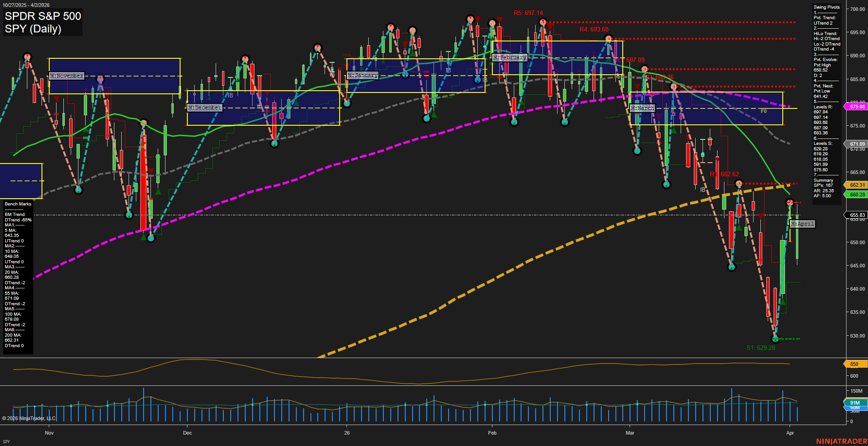Select the R1: 662.62 resistance label
868x446 pixels.
pos(724,174)
